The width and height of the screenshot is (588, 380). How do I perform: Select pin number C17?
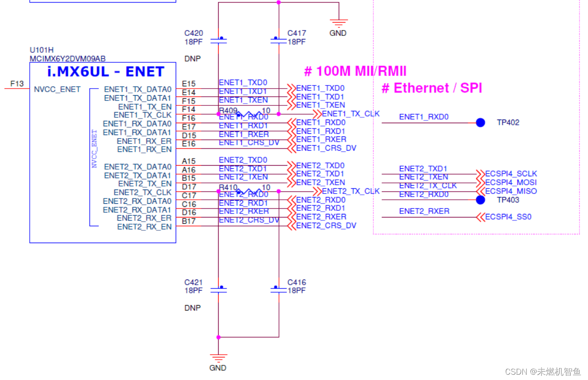pos(189,196)
